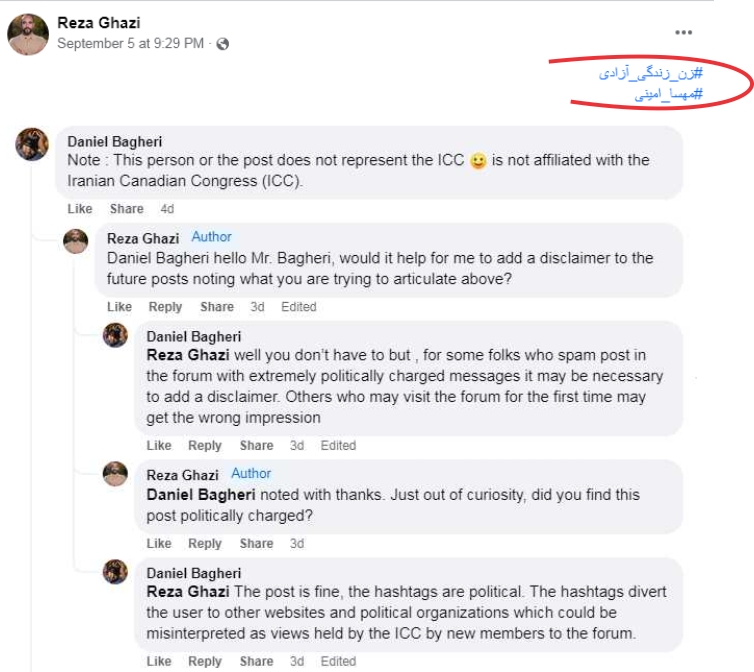Click Reza Ghazi's post author profile picture
Viewport: 754px width, 672px height.
28,35
